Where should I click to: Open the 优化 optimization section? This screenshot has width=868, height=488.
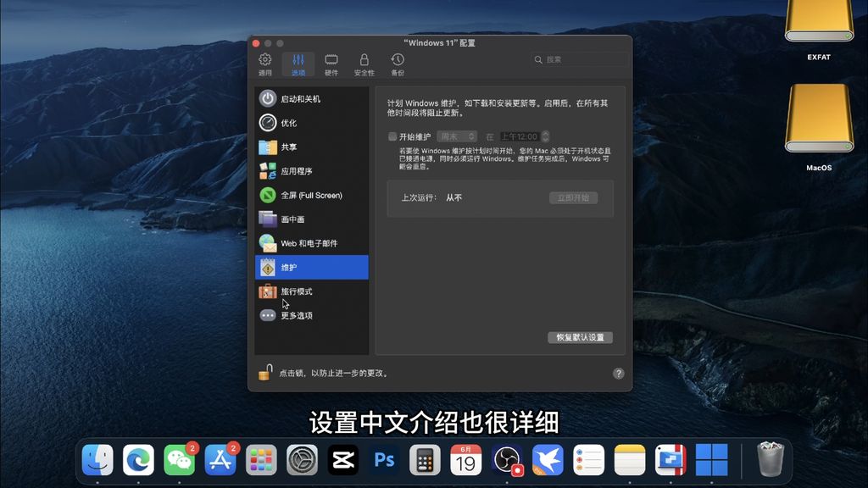312,123
